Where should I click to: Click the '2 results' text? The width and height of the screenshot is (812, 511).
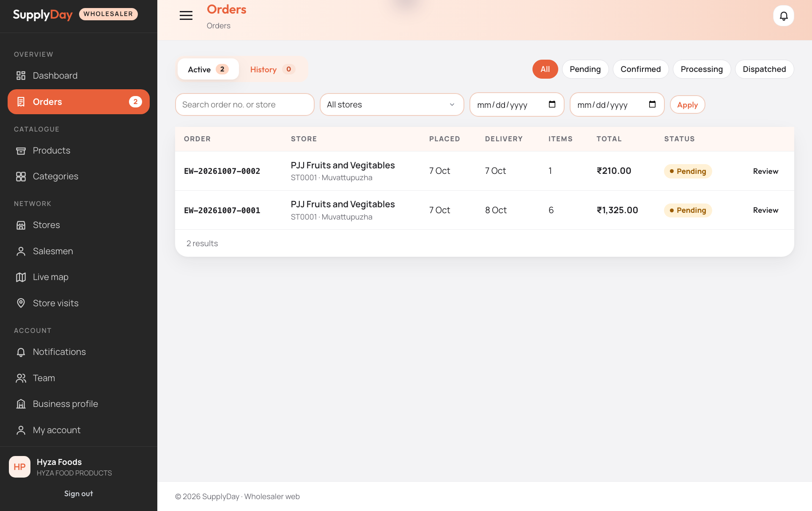pyautogui.click(x=202, y=243)
